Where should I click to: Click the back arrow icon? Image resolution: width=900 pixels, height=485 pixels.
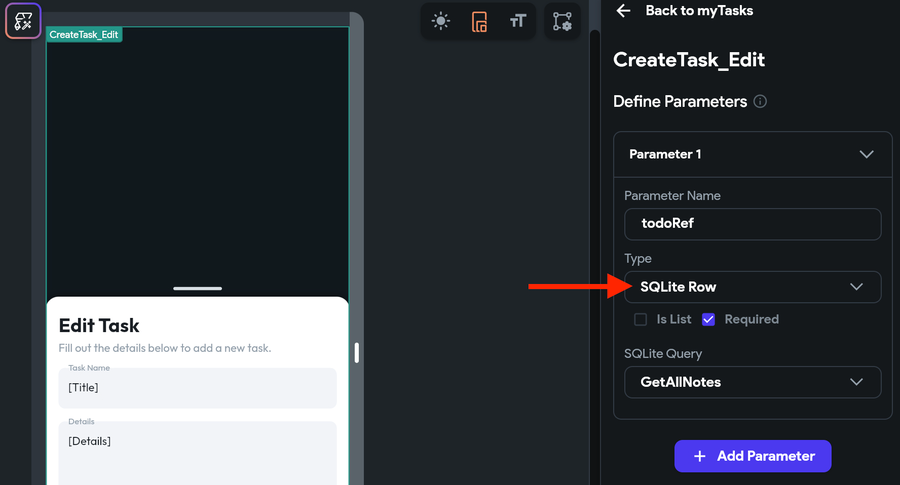pos(623,10)
